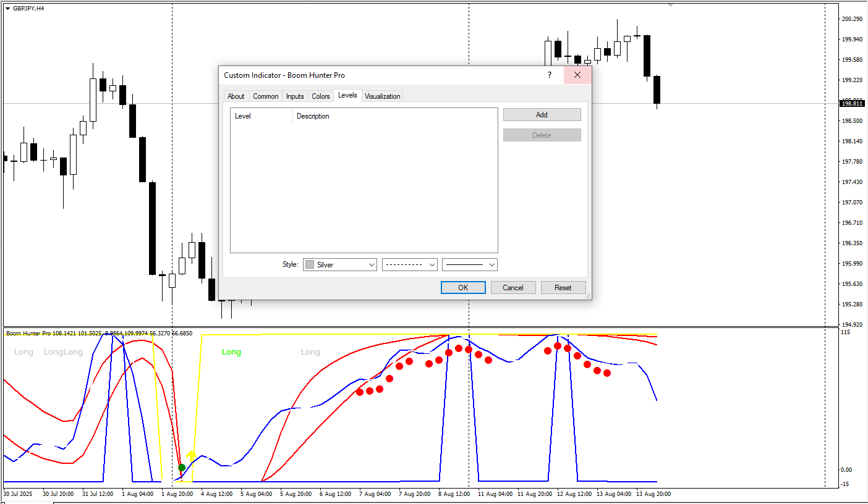
Task: Click the Description column header
Action: pos(394,116)
